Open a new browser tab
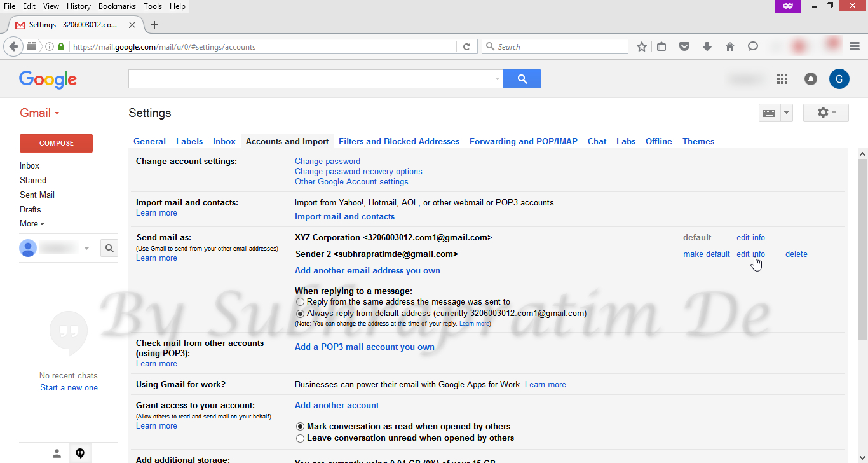 click(x=154, y=25)
